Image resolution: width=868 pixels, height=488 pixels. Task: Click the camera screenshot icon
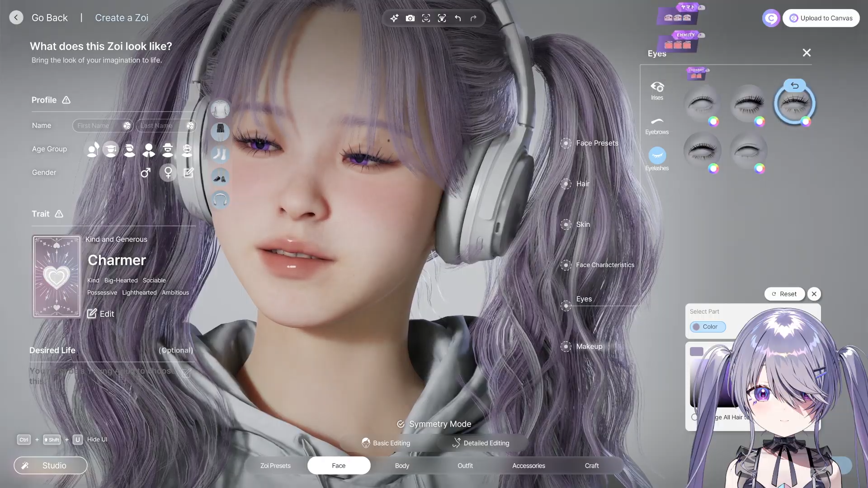click(x=410, y=18)
